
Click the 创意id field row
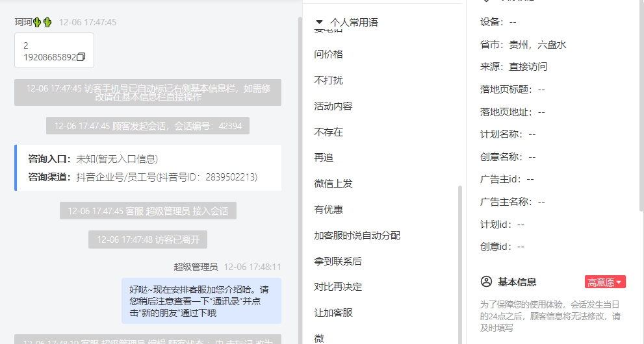(502, 247)
